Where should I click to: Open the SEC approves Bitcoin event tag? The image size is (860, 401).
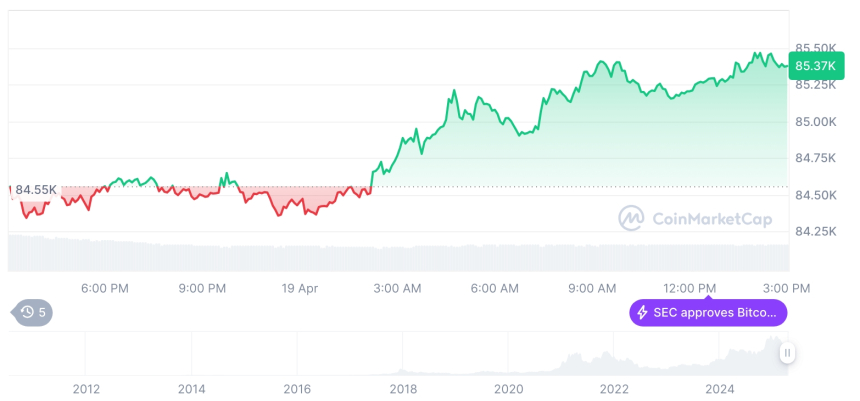[708, 313]
